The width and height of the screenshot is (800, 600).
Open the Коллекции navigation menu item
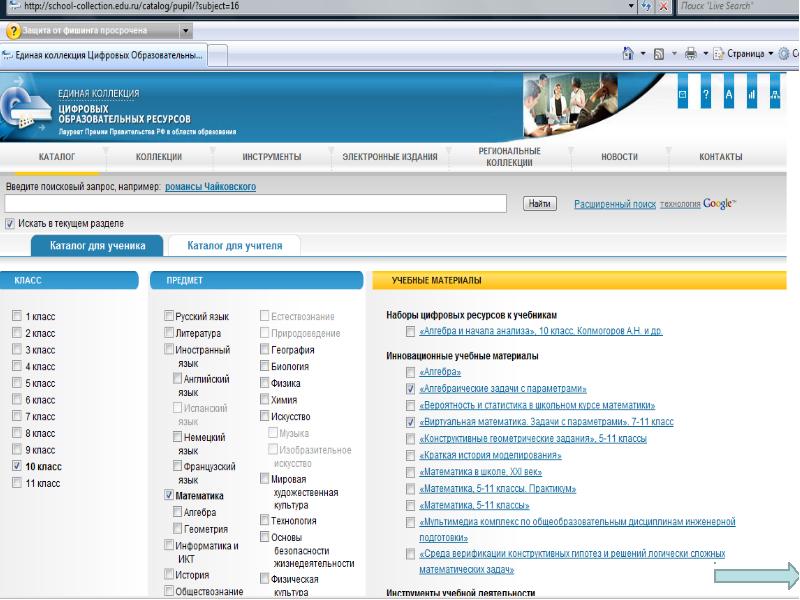click(159, 157)
